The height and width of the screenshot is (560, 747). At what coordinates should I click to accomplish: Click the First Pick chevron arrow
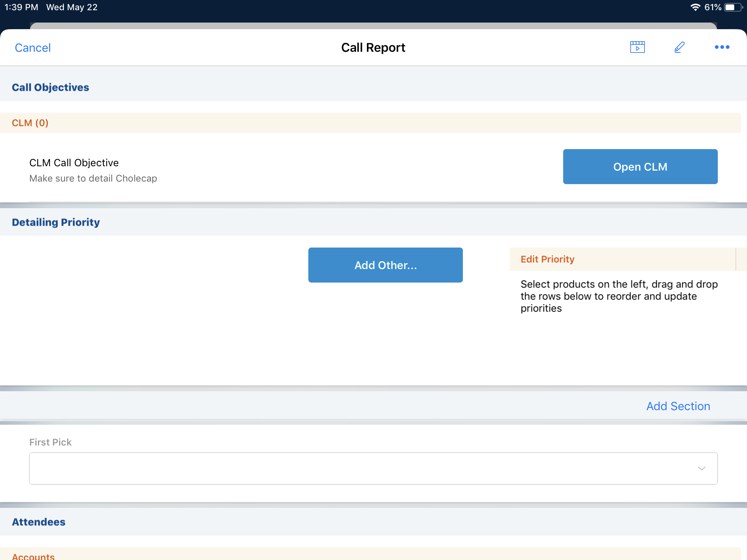click(x=701, y=468)
